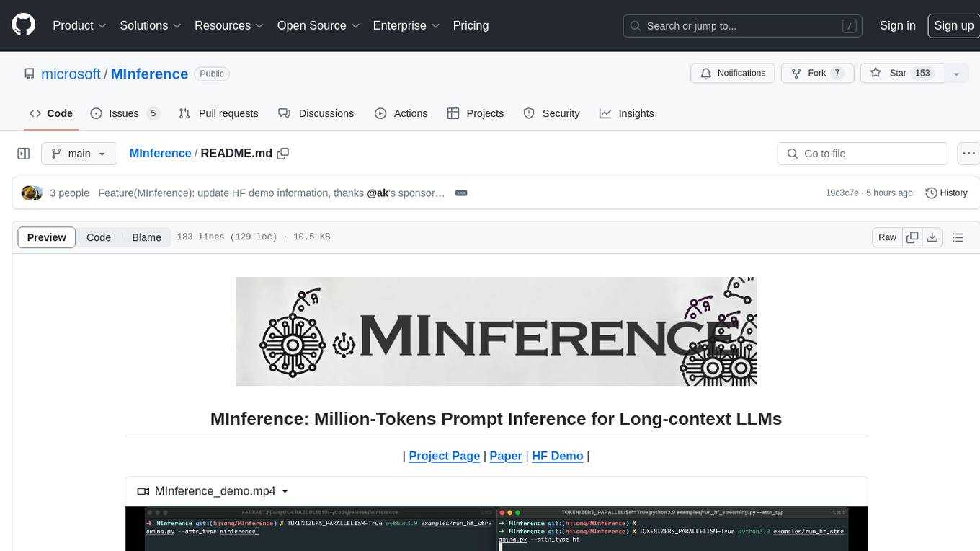980x551 pixels.
Task: Open the Sign up page
Action: click(x=953, y=25)
